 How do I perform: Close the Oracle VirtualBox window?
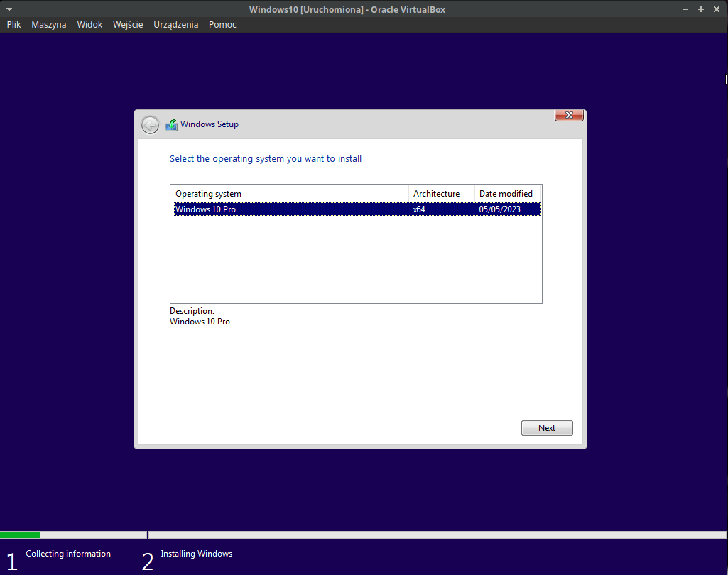tap(717, 9)
